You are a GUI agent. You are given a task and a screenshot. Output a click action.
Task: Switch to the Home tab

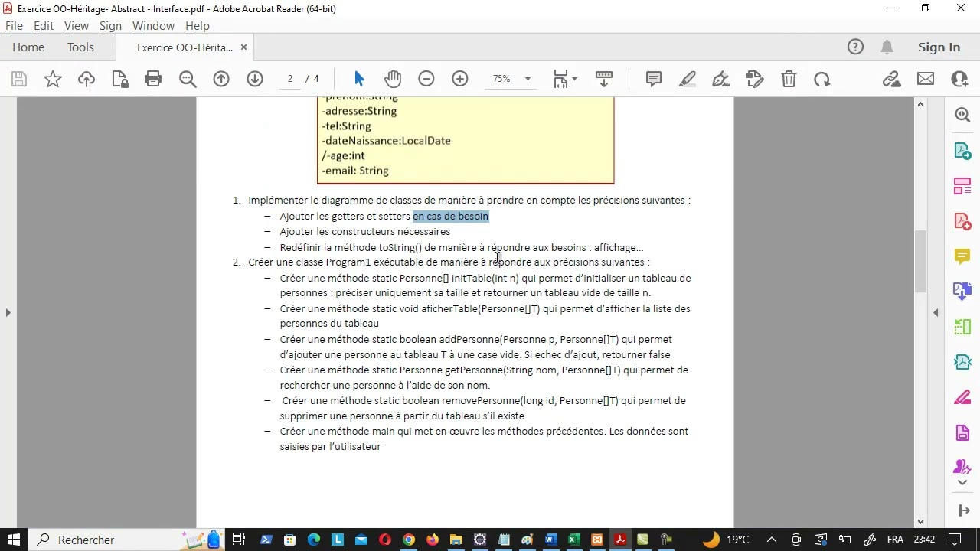28,47
